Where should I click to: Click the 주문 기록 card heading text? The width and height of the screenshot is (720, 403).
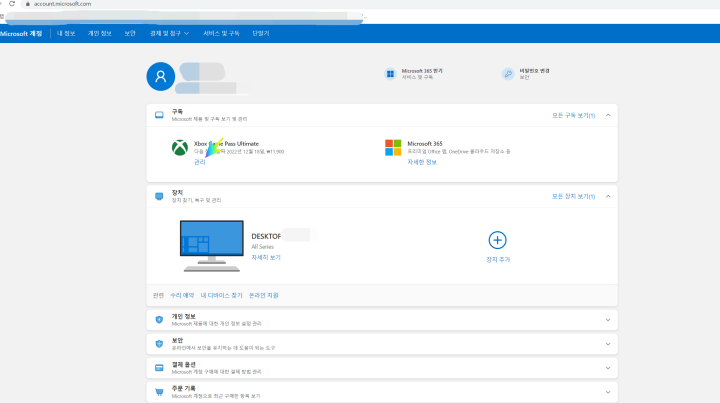(x=184, y=388)
